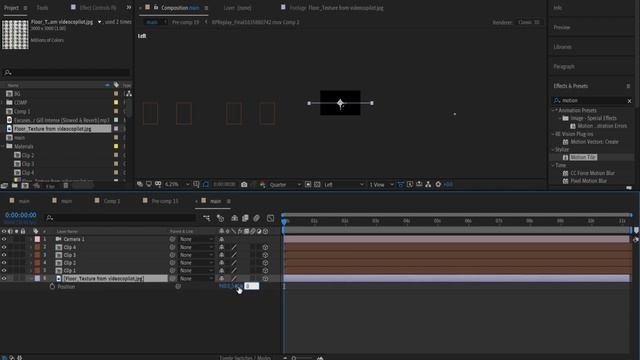Open Camera 1 parent None dropdown
Screen dimensions: 640x360
tap(196, 239)
